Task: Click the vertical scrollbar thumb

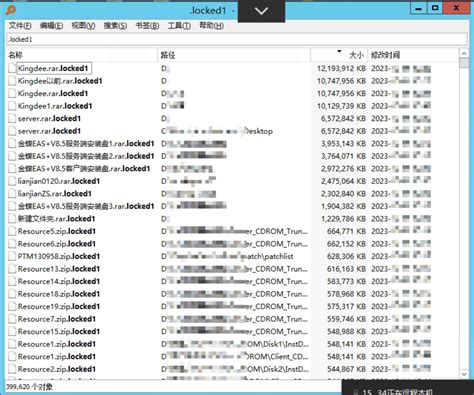Action: [464, 63]
